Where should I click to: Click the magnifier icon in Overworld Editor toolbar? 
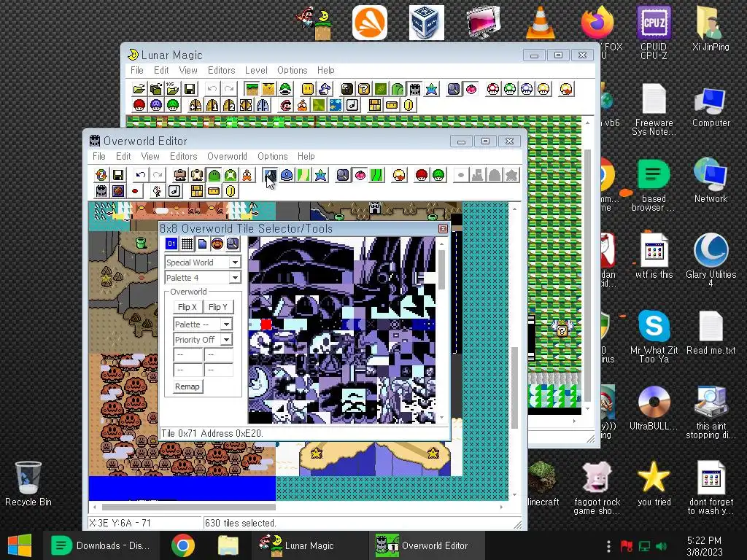(x=343, y=175)
